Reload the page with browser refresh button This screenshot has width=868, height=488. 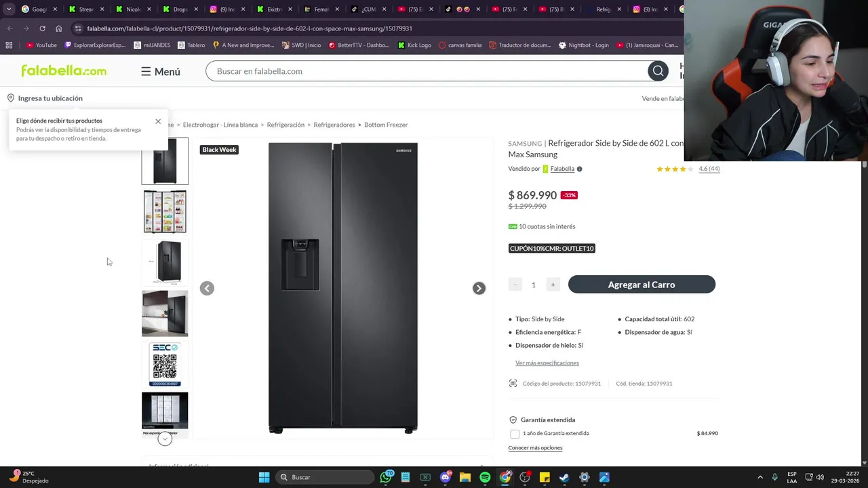click(42, 28)
